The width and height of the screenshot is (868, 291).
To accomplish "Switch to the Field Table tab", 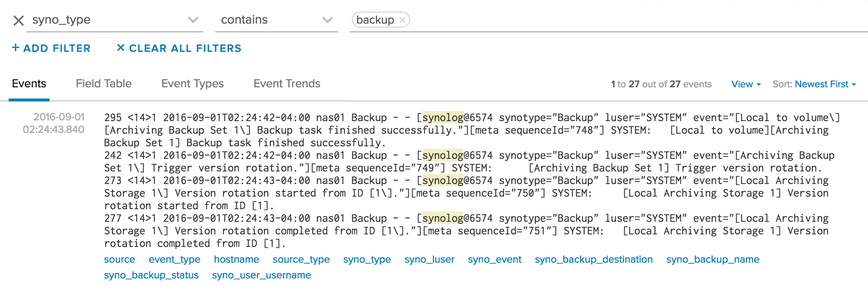I will click(x=104, y=84).
